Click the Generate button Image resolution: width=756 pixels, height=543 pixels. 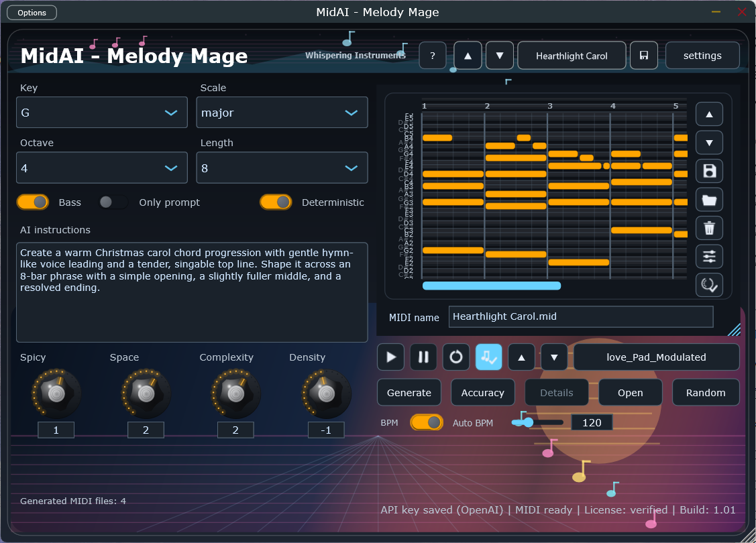click(409, 393)
